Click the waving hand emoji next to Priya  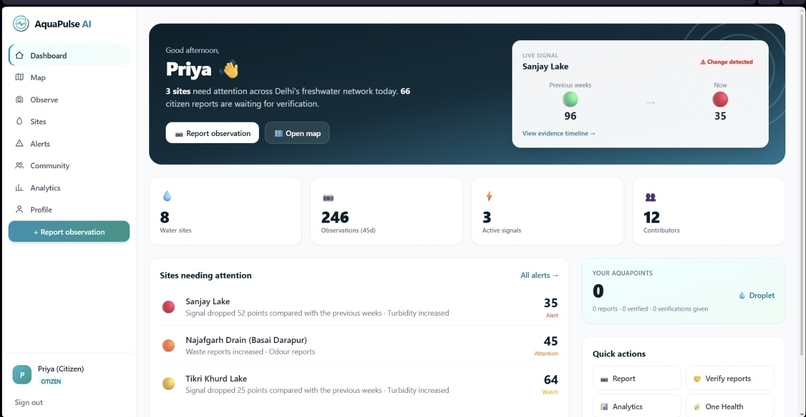click(x=229, y=69)
